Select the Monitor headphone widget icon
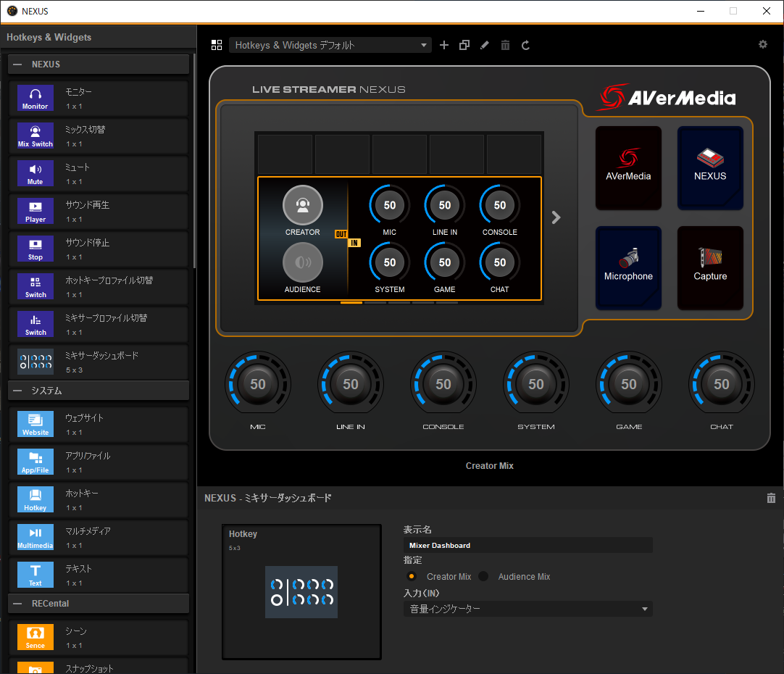784x674 pixels. [x=35, y=98]
